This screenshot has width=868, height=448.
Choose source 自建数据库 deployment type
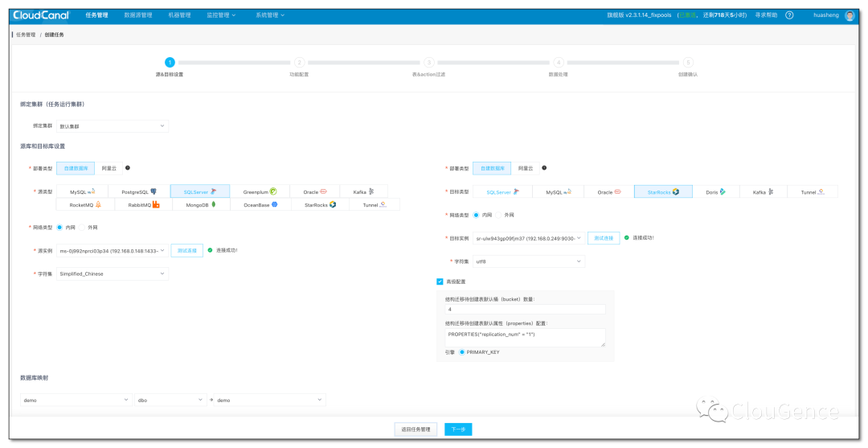tap(76, 168)
